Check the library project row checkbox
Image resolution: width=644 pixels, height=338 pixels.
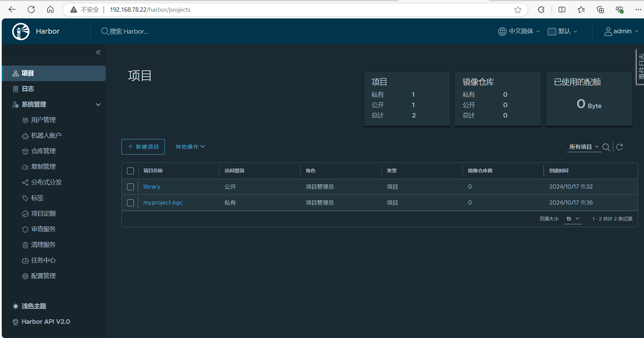point(130,187)
